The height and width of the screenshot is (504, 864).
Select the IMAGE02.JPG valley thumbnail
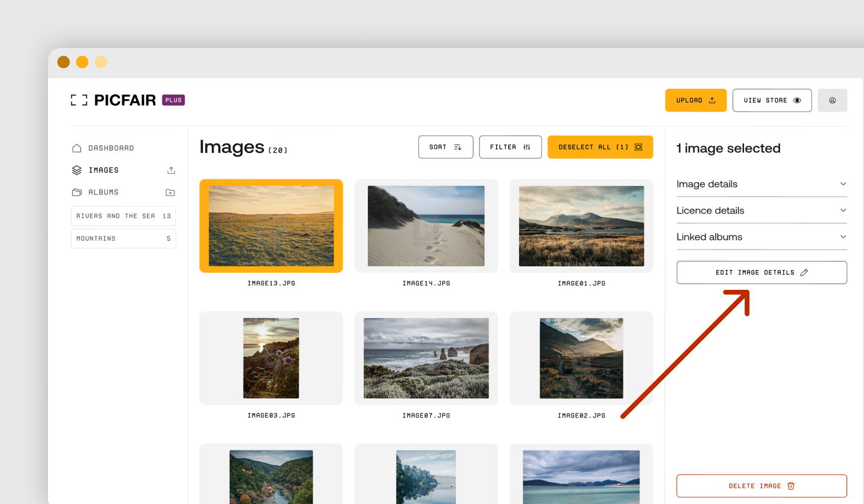coord(581,358)
